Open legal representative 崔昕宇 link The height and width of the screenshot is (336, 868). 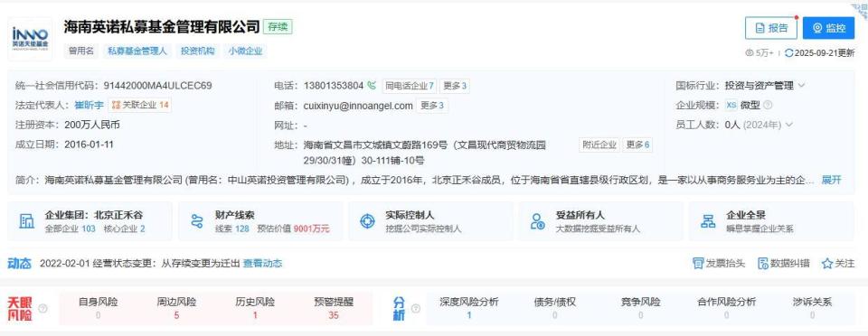pyautogui.click(x=89, y=105)
